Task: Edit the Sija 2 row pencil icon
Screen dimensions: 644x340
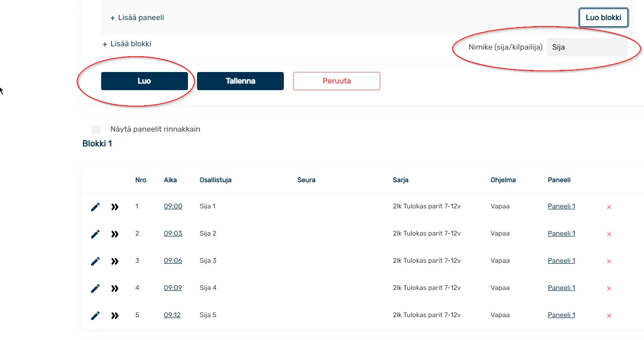Action: pyautogui.click(x=95, y=234)
